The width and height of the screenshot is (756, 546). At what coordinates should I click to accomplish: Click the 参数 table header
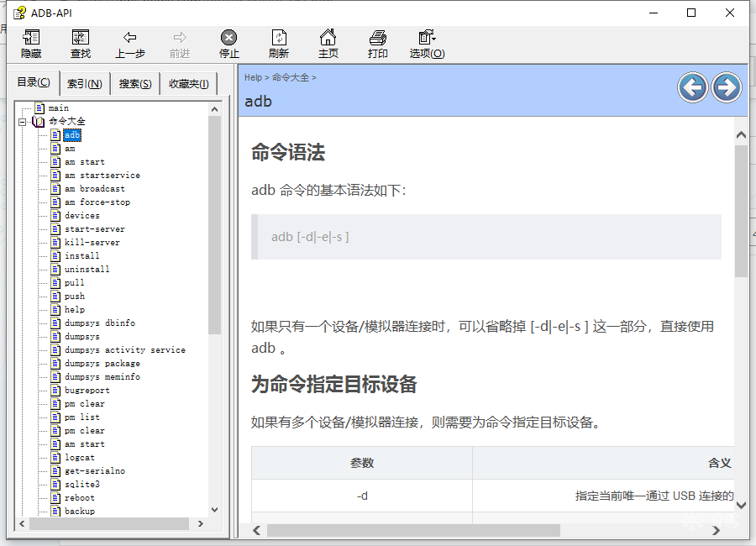(362, 463)
